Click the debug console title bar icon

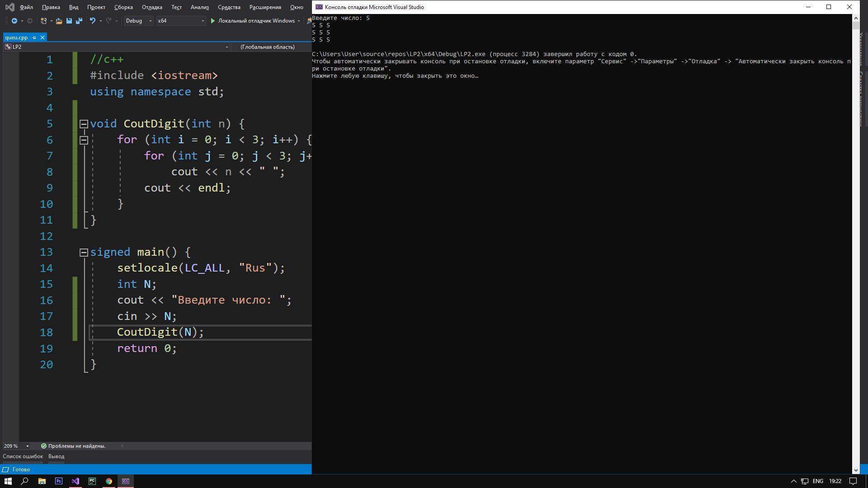tap(319, 7)
